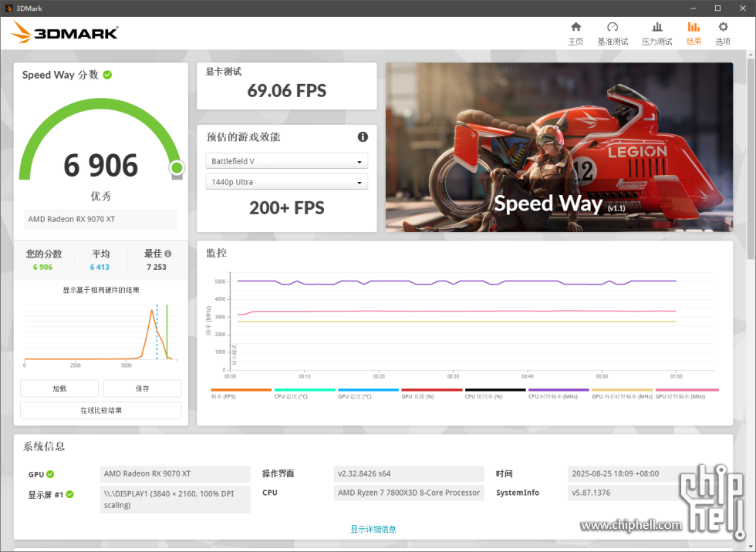The height and width of the screenshot is (552, 756).
Task: Open 1440p Ultra resolution dropdown
Action: pos(286,182)
